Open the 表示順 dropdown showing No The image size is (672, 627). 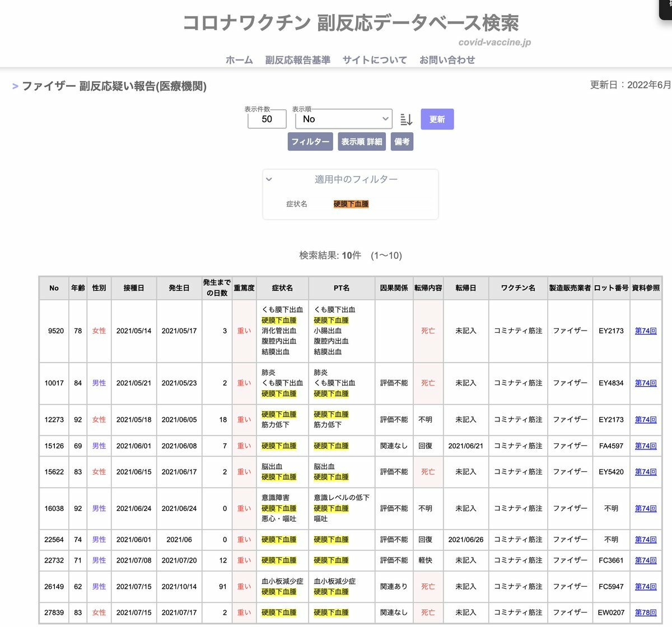coord(343,119)
